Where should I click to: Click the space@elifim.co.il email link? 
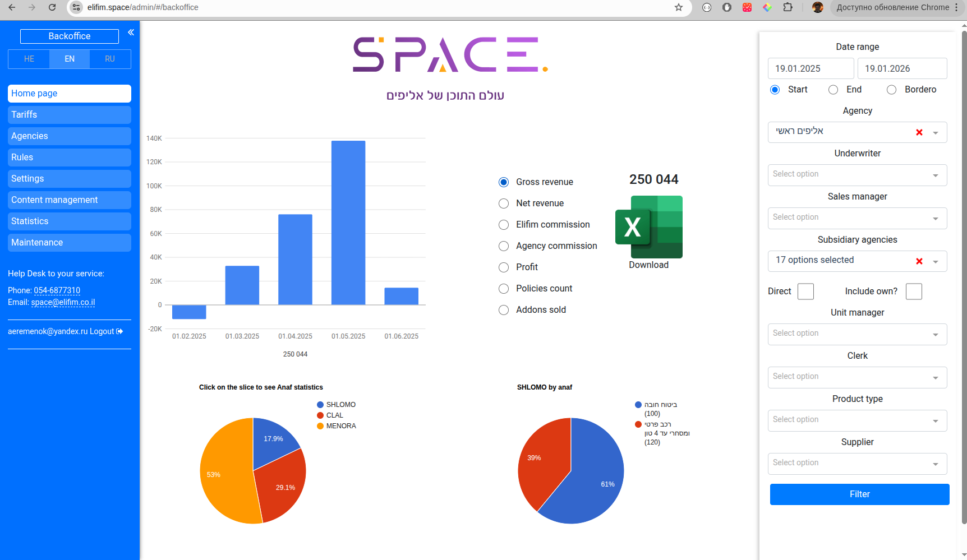63,302
